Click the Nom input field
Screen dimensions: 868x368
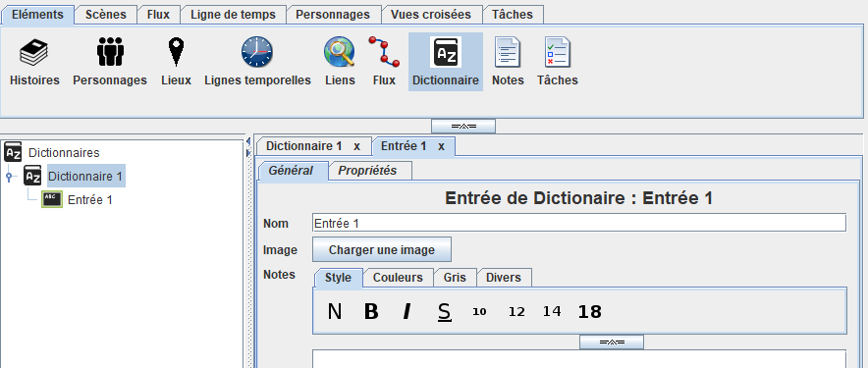tap(579, 223)
